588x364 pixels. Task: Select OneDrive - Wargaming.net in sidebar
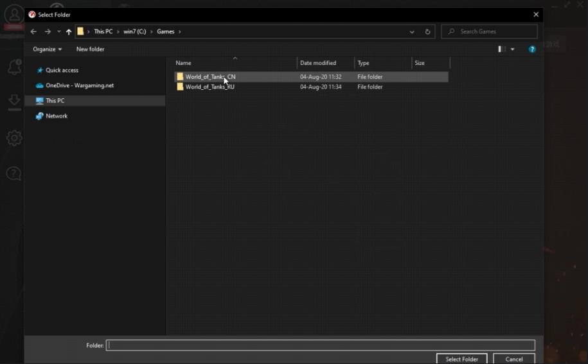pos(79,85)
